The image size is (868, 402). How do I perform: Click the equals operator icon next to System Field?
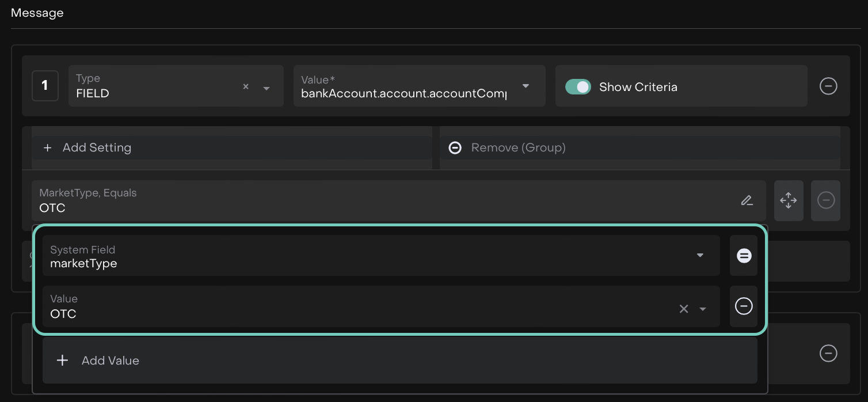(744, 256)
